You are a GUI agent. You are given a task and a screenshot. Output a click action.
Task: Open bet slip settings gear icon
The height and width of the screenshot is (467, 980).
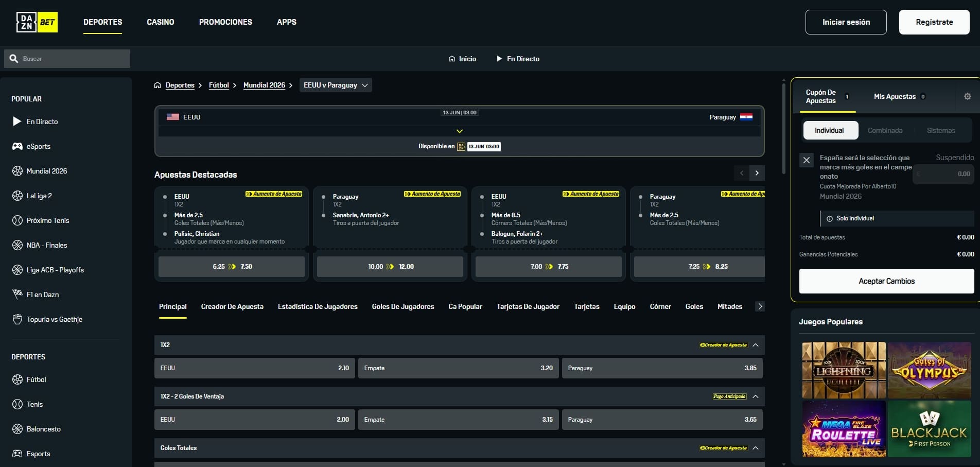tap(968, 96)
